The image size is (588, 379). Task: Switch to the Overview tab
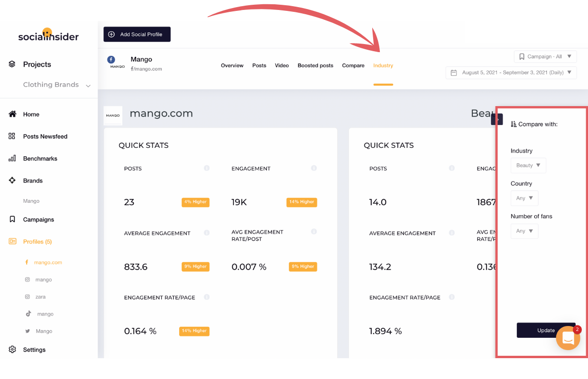[232, 65]
